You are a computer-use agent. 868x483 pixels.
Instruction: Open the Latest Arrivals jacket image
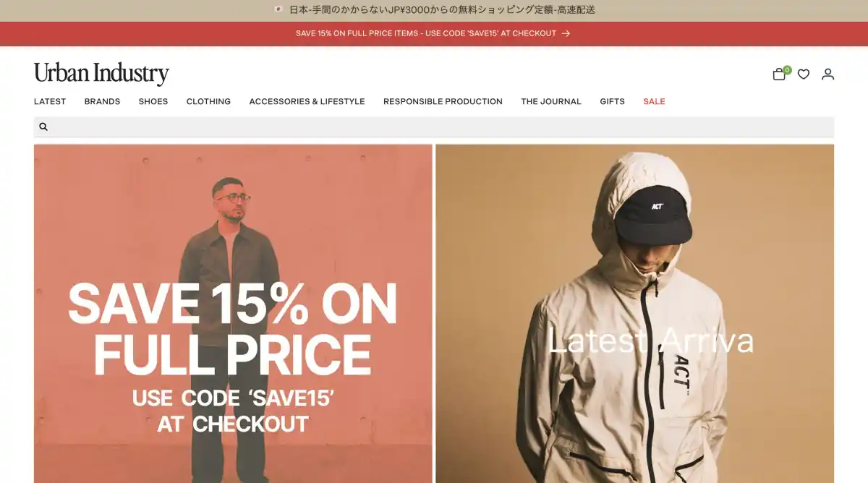click(634, 313)
